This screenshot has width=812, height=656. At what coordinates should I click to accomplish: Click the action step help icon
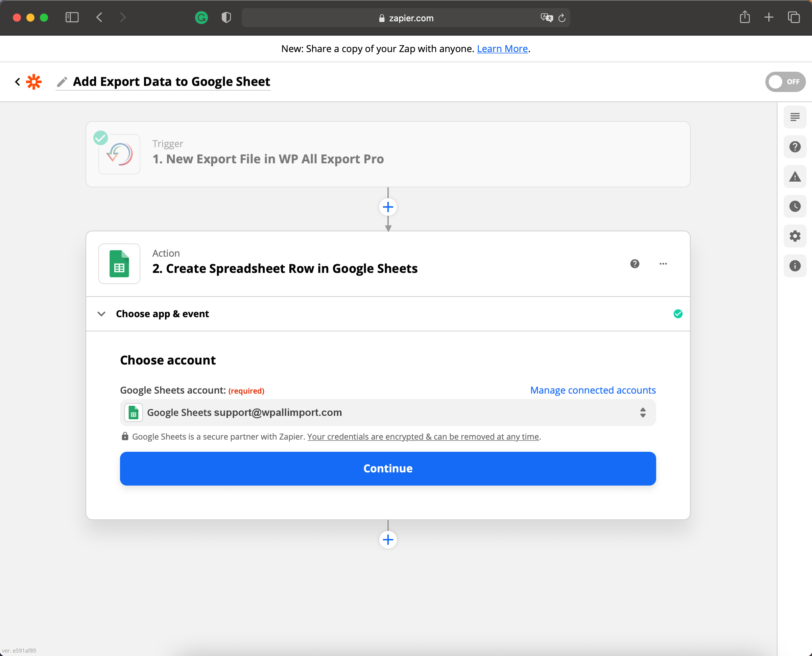pos(635,264)
